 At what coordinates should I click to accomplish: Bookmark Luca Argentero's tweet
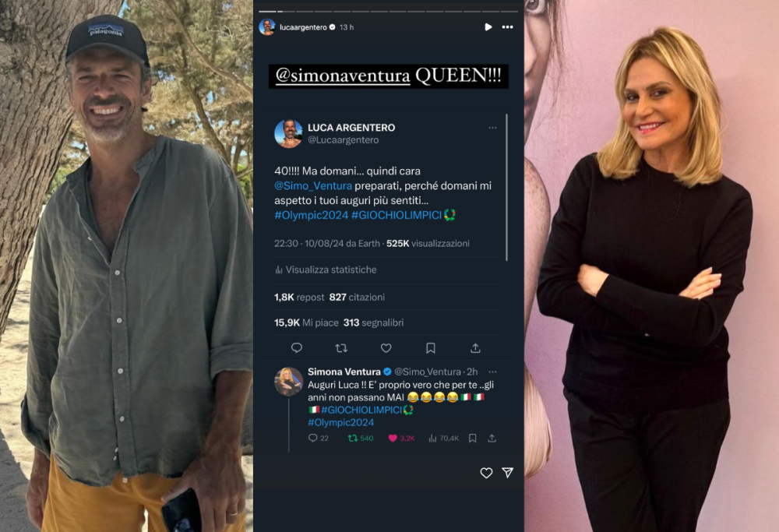(431, 348)
